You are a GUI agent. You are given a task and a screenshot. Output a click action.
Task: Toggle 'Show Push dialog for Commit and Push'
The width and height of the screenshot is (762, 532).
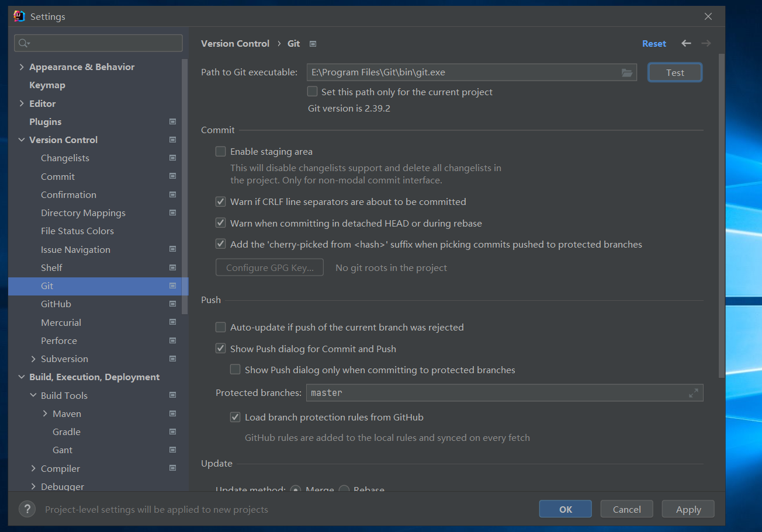(x=220, y=349)
